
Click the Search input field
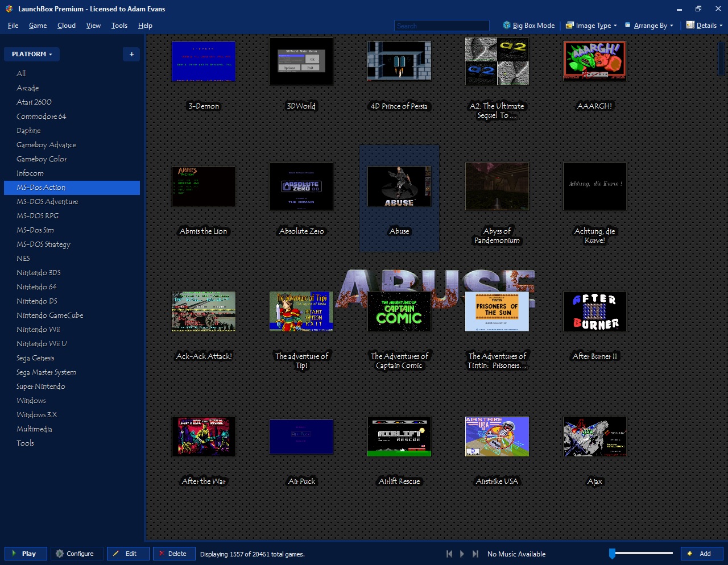point(442,26)
